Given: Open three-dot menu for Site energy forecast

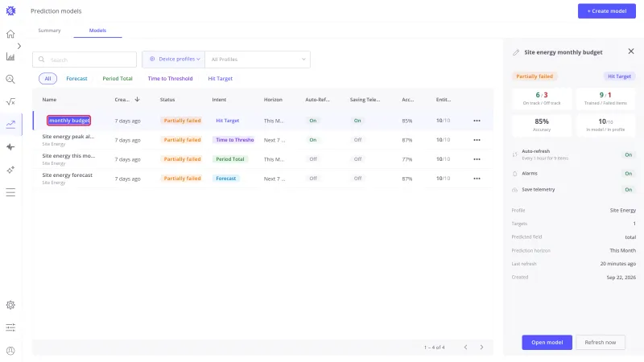Looking at the screenshot, I should (477, 179).
